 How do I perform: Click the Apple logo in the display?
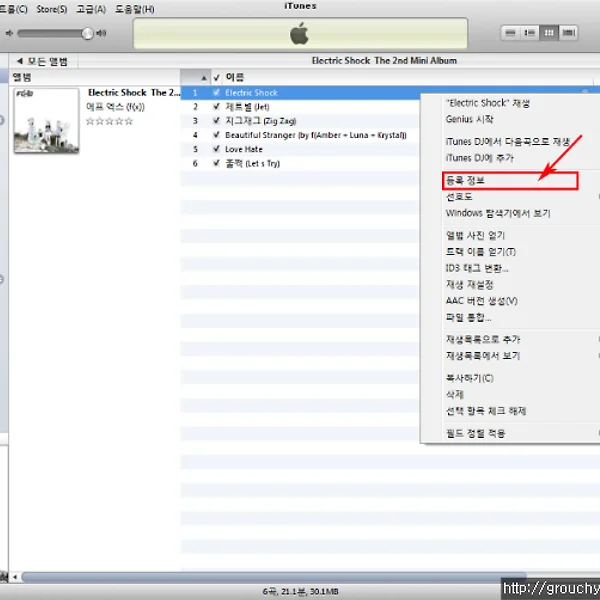click(299, 33)
